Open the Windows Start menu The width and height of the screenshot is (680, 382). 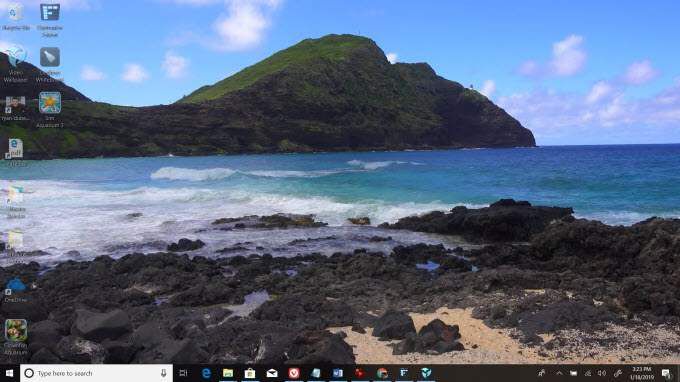(9, 373)
